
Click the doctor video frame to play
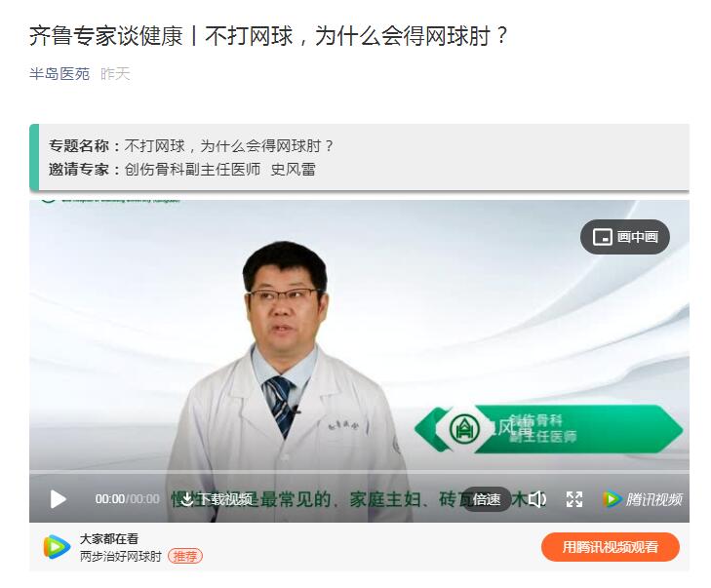point(359,335)
